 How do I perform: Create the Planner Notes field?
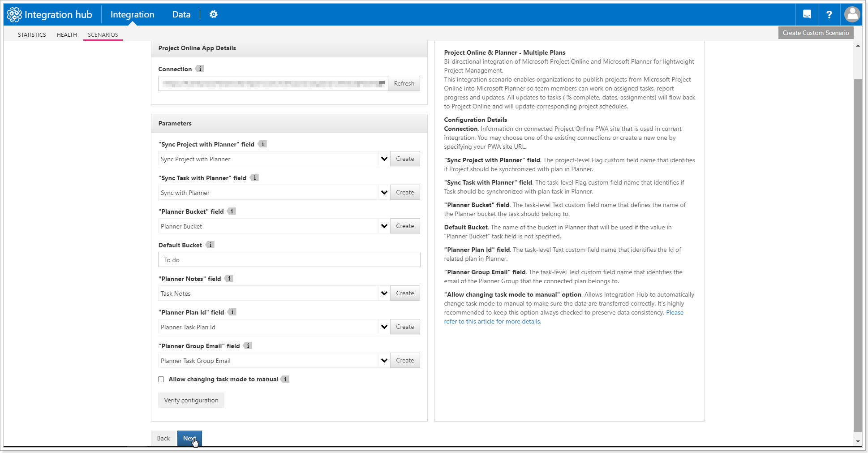405,293
